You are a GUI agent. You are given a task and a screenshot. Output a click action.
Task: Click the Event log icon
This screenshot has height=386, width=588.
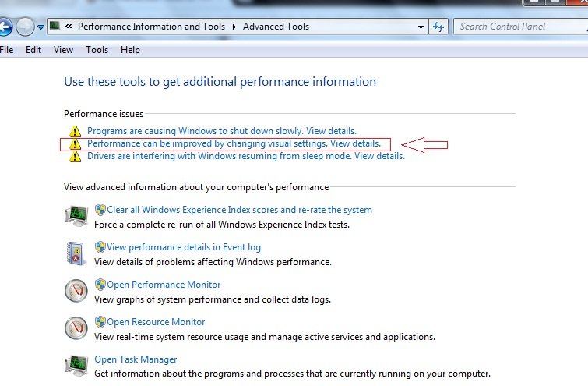pyautogui.click(x=76, y=253)
